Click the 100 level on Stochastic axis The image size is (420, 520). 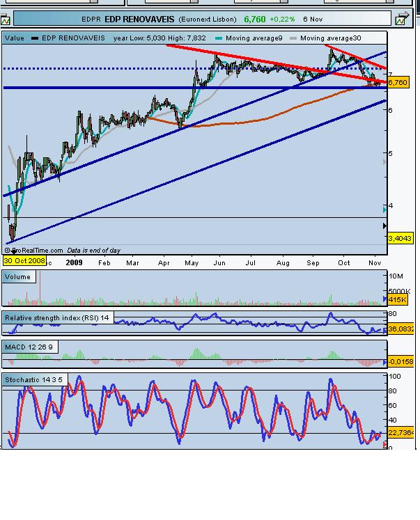pos(394,376)
